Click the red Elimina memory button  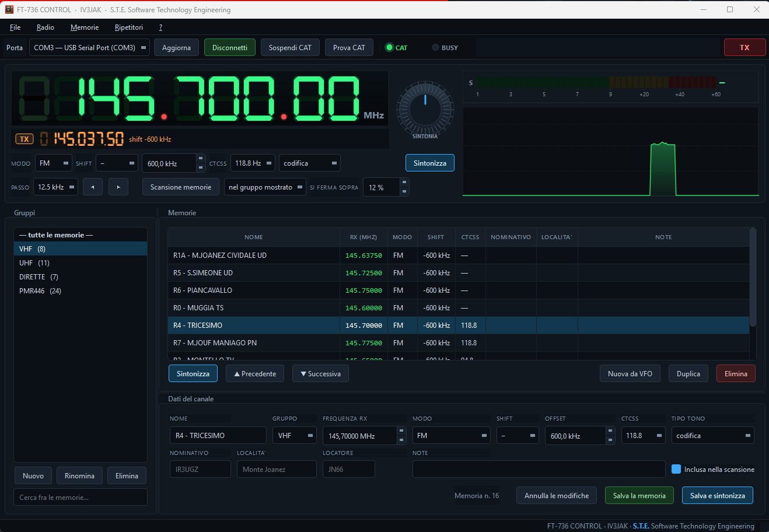[x=736, y=374]
